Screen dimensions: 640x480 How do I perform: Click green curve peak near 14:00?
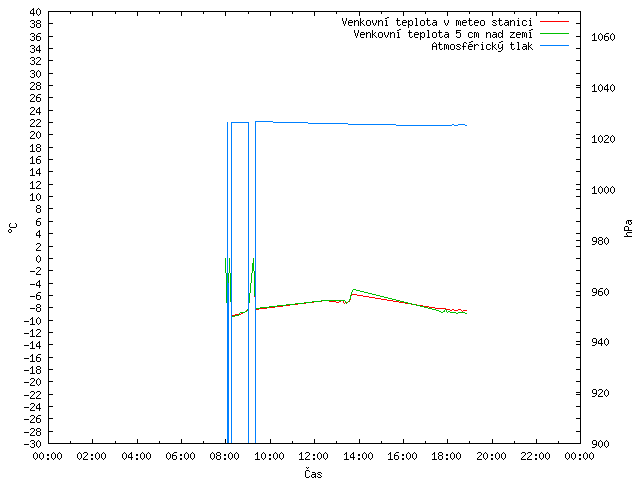pyautogui.click(x=354, y=289)
